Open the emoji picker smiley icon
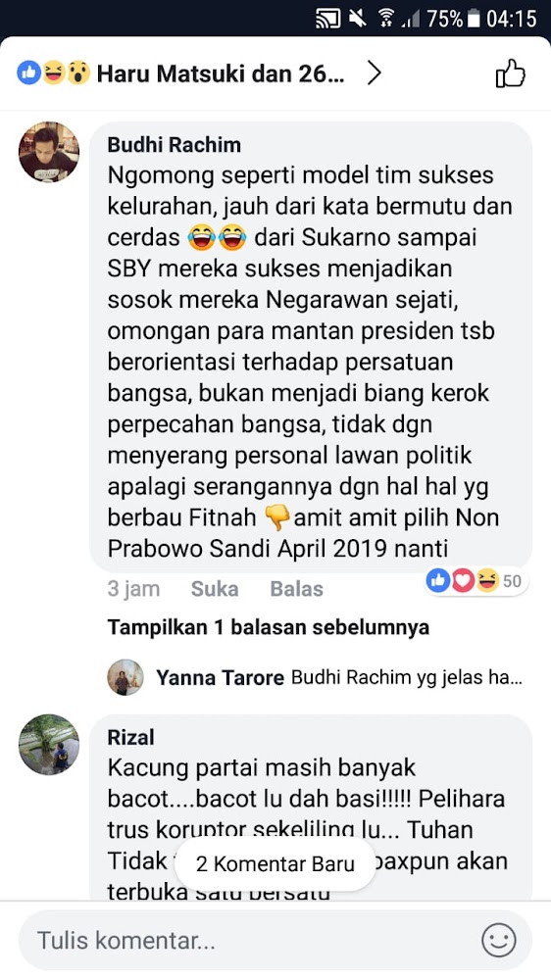The width and height of the screenshot is (551, 980). [x=498, y=940]
